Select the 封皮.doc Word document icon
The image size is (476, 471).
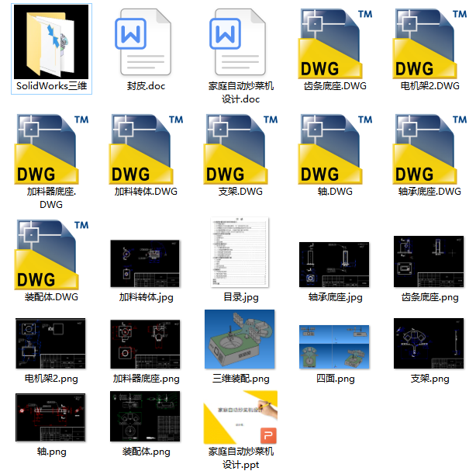pyautogui.click(x=143, y=42)
